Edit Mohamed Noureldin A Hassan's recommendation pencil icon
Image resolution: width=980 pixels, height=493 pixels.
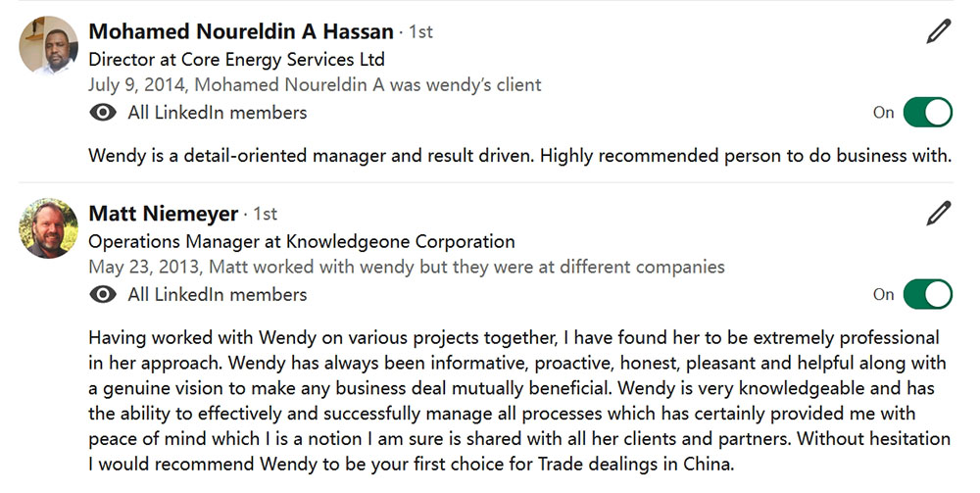coord(938,31)
